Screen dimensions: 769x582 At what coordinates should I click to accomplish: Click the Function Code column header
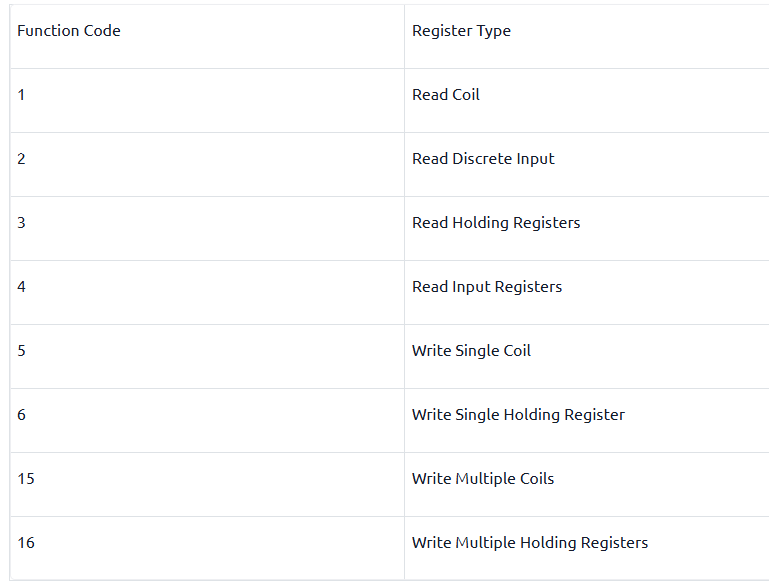[x=69, y=31]
